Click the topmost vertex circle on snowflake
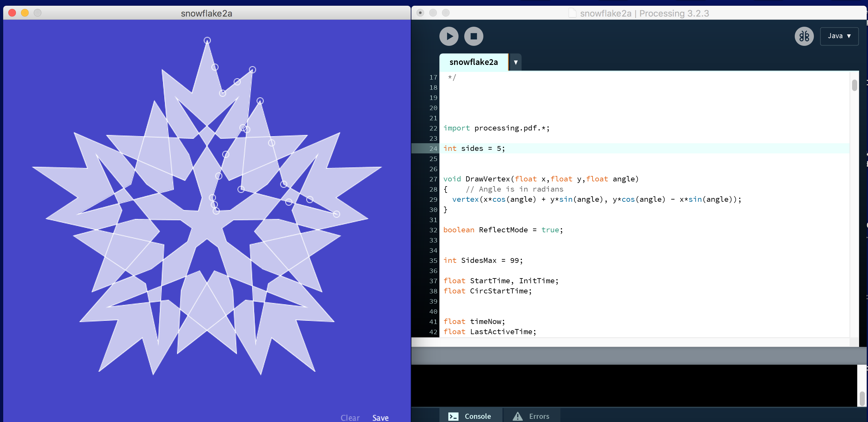868x422 pixels. click(207, 40)
